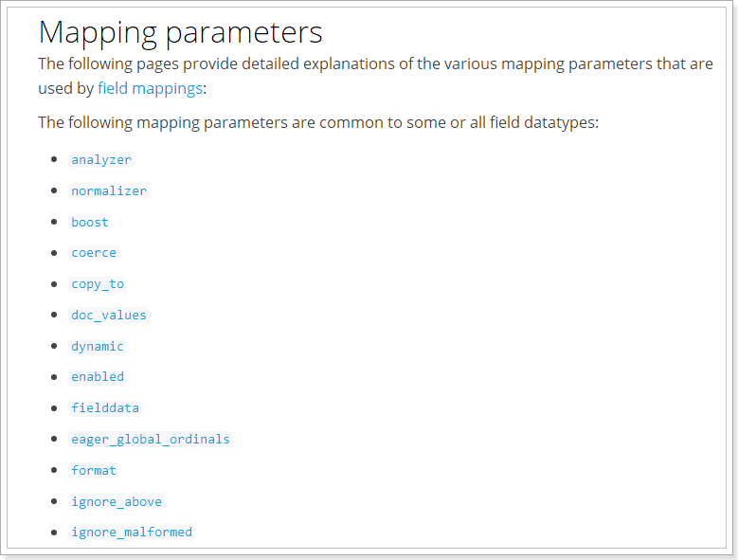Click the Mapping parameters heading
The image size is (738, 560).
180,32
